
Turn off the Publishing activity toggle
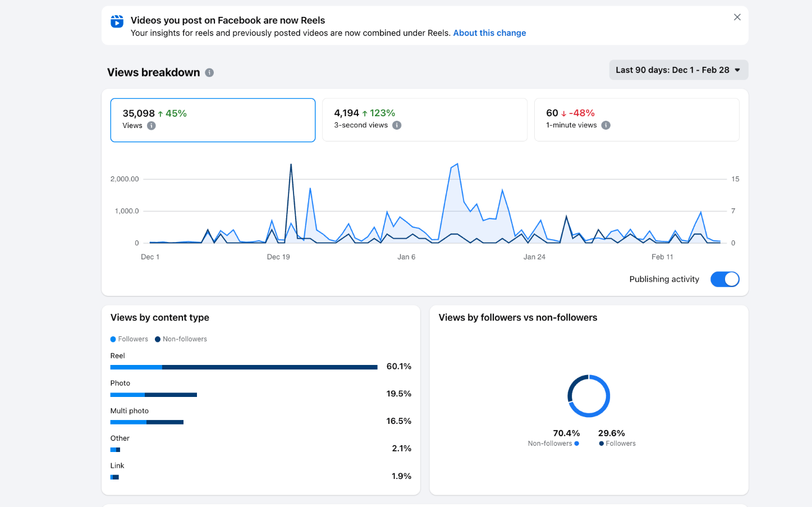(x=724, y=279)
